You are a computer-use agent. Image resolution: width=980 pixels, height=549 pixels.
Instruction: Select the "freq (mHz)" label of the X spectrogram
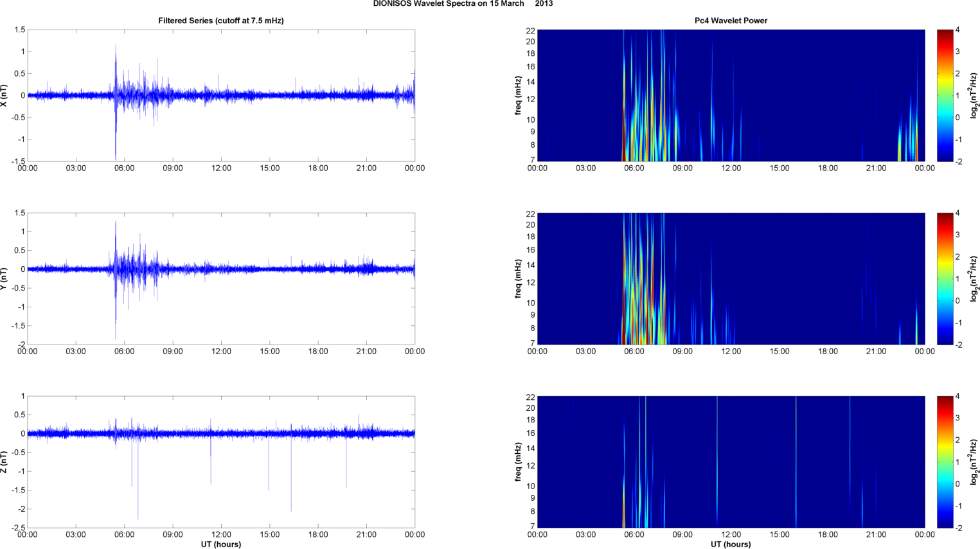[x=518, y=95]
